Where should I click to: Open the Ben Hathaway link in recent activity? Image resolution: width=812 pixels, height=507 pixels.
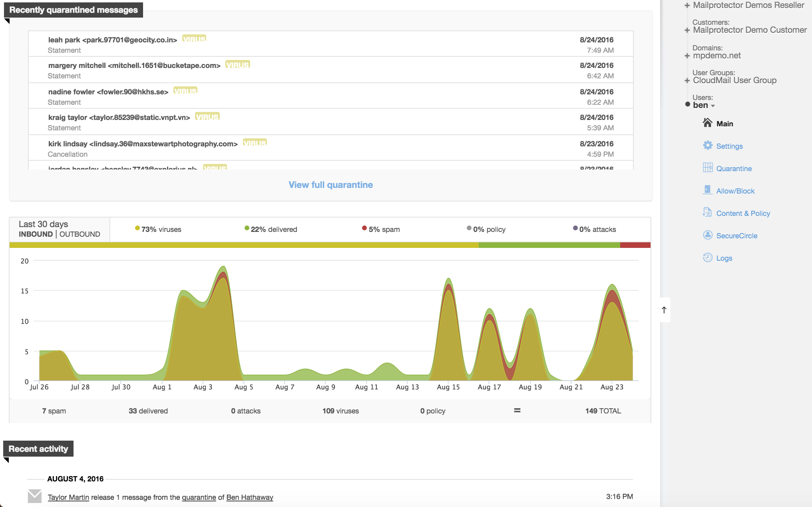click(x=250, y=497)
